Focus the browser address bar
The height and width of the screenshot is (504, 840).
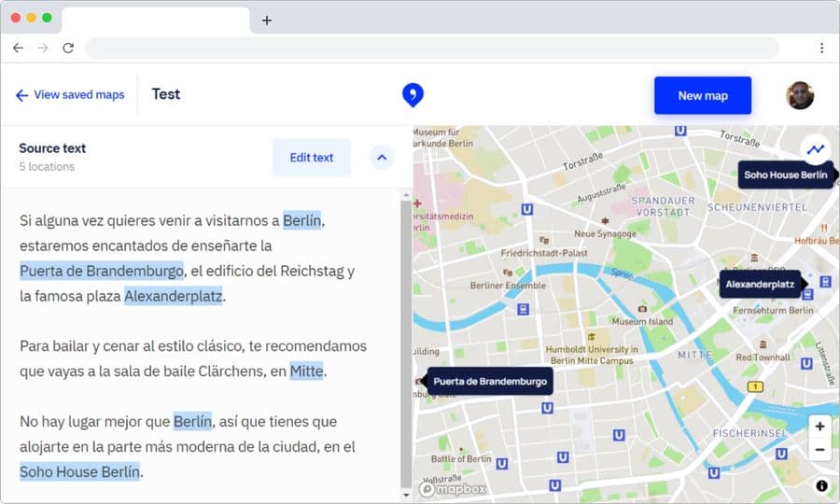click(432, 48)
